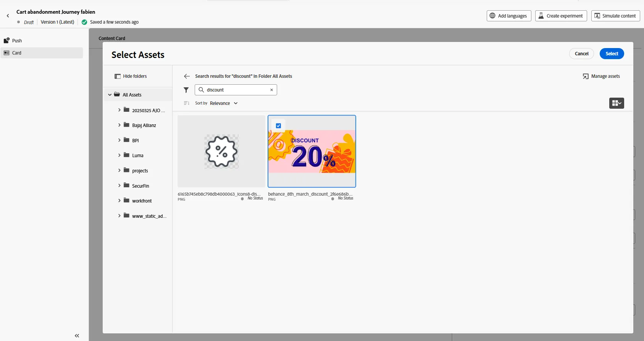The height and width of the screenshot is (341, 644).
Task: Select the percent badge icon thumbnail
Action: (x=221, y=151)
